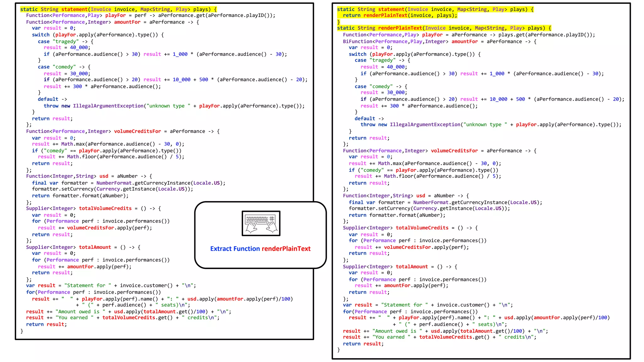This screenshot has width=644, height=362.
Task: Click the IllegalArgumentException line in left code
Action: 174,106
